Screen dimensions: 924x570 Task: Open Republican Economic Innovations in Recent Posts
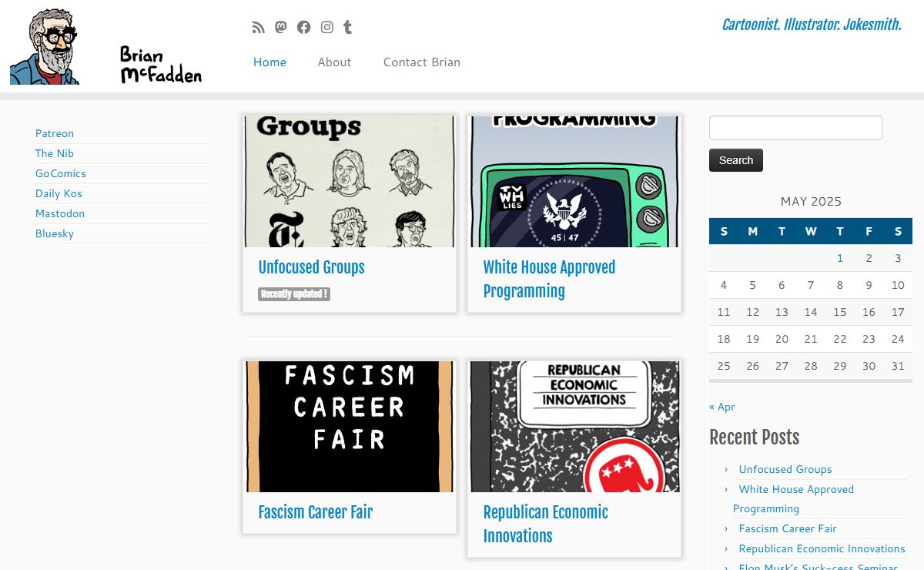point(822,548)
